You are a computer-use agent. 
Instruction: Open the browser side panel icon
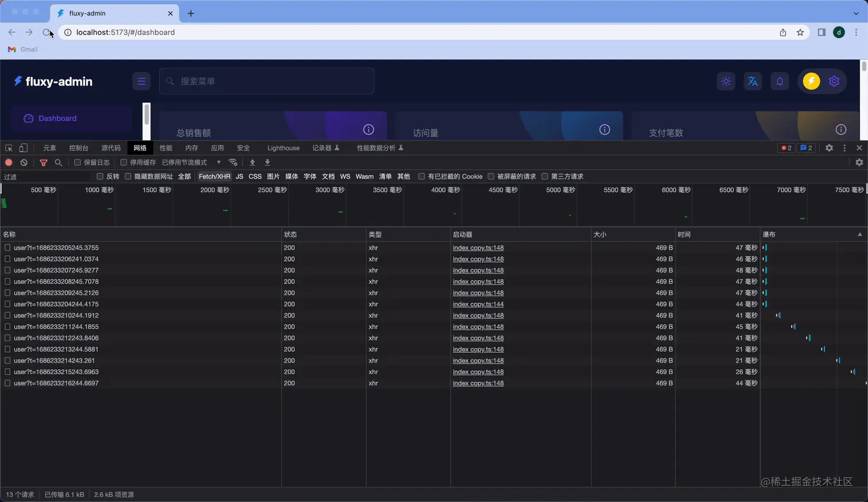(821, 32)
